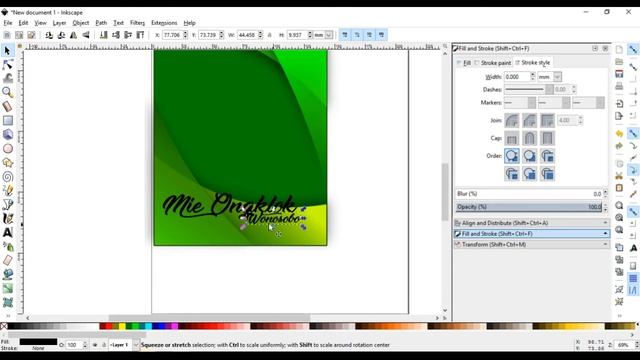Switch to the Fill tab

464,63
